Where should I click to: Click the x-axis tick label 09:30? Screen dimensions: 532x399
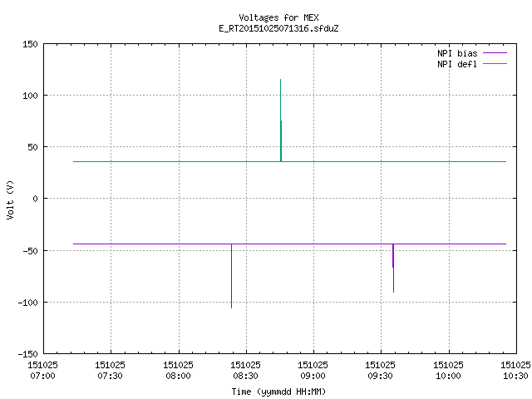click(x=380, y=376)
